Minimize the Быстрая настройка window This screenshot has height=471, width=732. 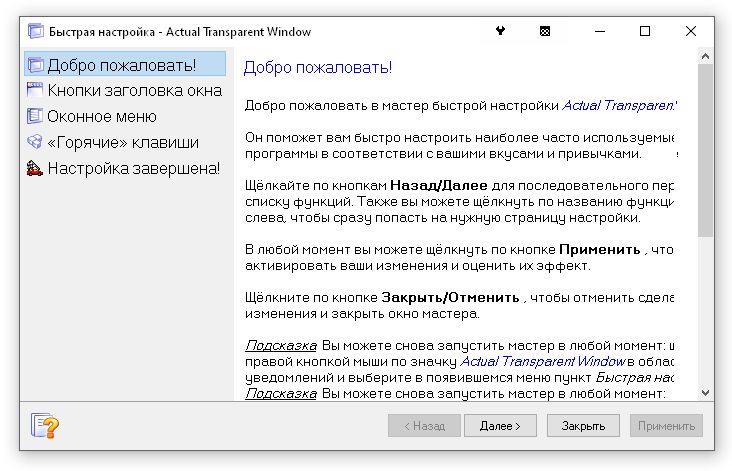599,31
